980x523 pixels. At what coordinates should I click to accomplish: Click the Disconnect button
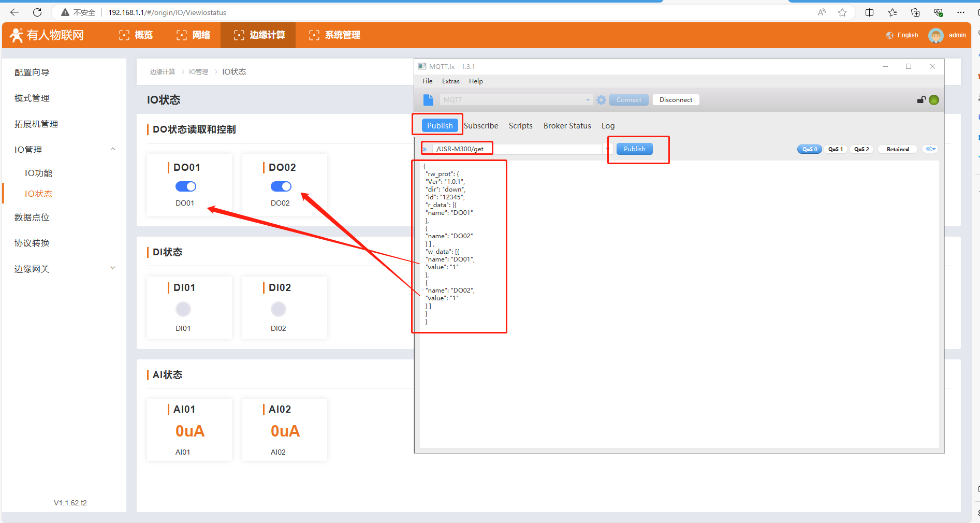[676, 100]
